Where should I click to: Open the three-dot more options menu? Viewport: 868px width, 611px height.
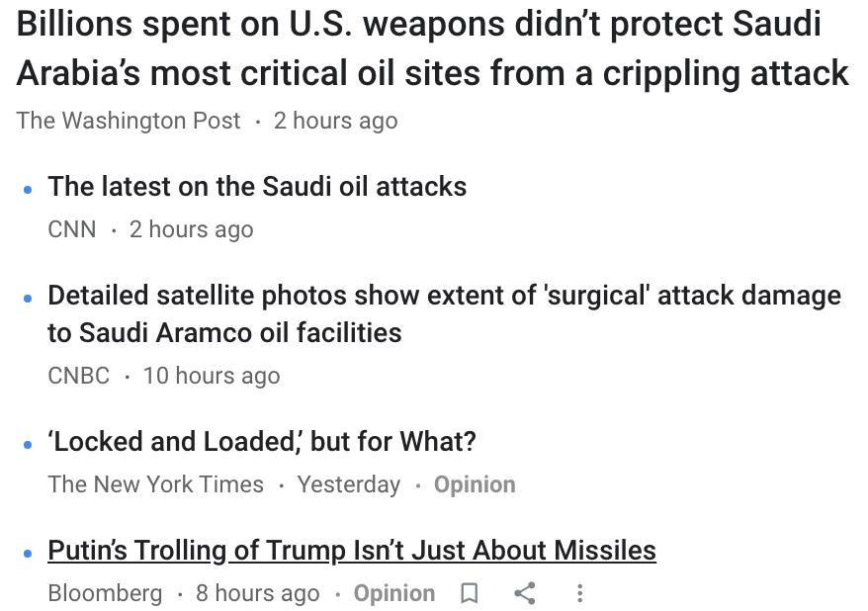(579, 593)
